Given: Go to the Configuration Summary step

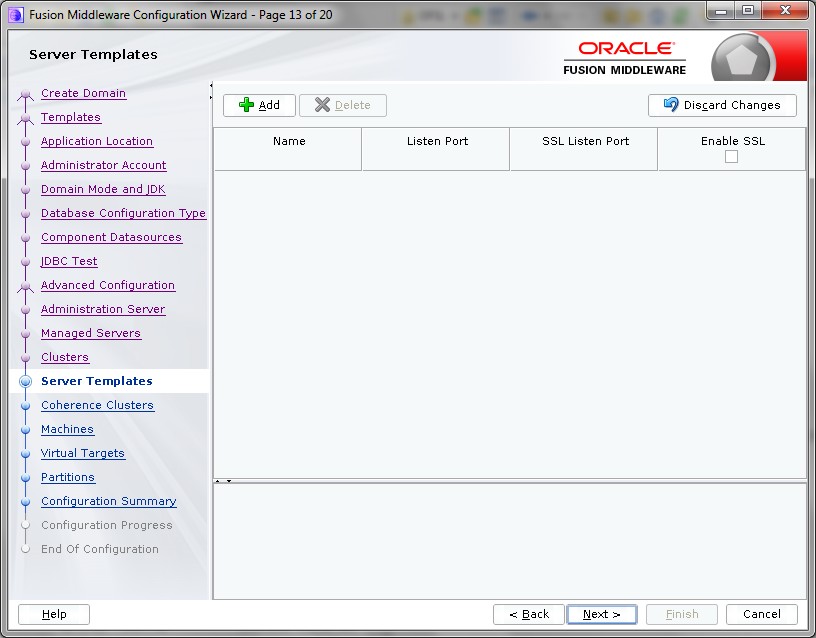Looking at the screenshot, I should [109, 501].
